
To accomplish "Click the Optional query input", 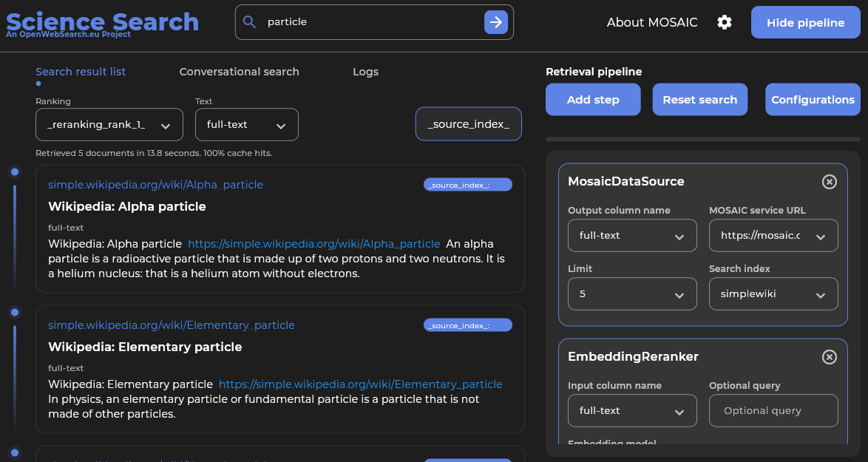I will (773, 410).
